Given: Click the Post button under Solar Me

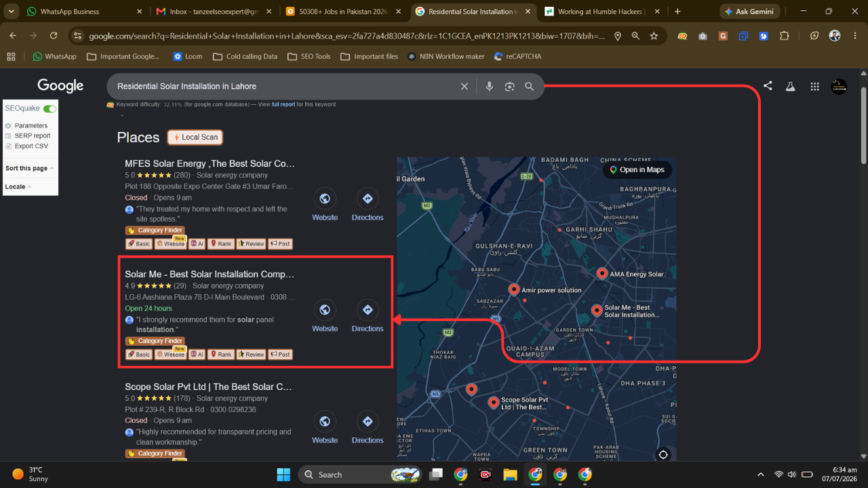Looking at the screenshot, I should (280, 354).
